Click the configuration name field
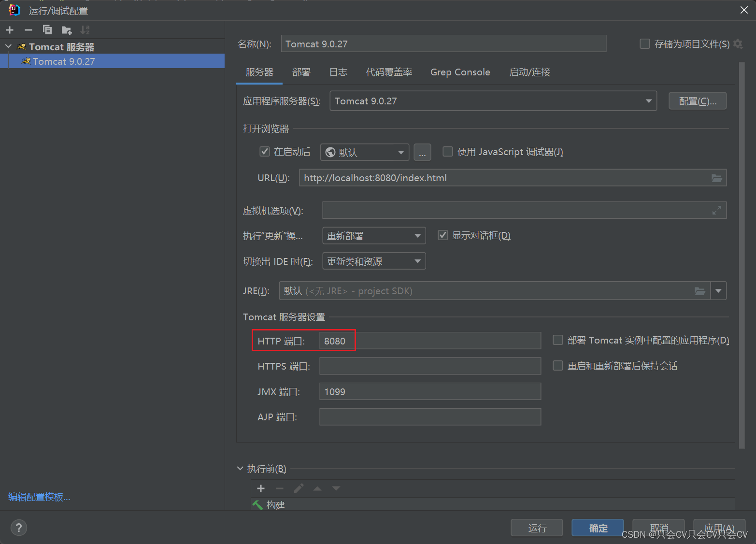 coord(443,43)
